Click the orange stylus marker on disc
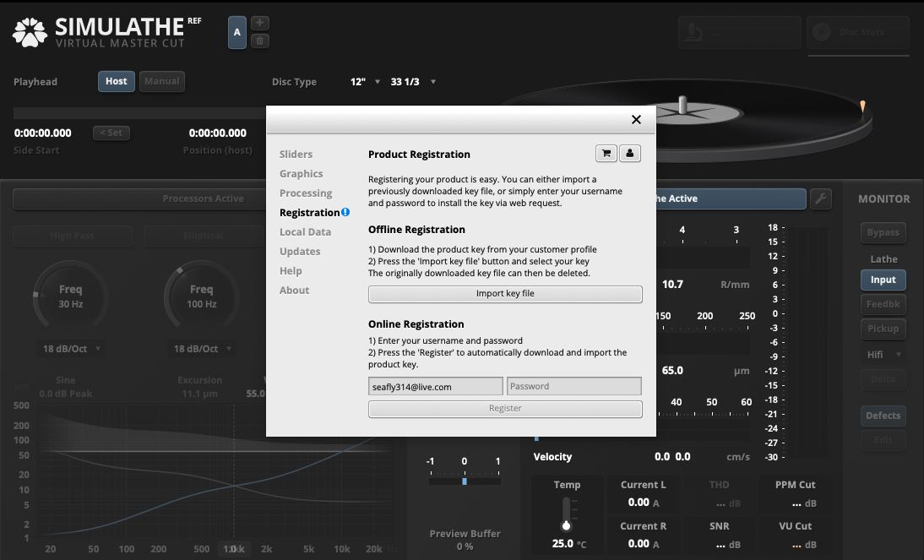The image size is (924, 560). pyautogui.click(x=862, y=106)
